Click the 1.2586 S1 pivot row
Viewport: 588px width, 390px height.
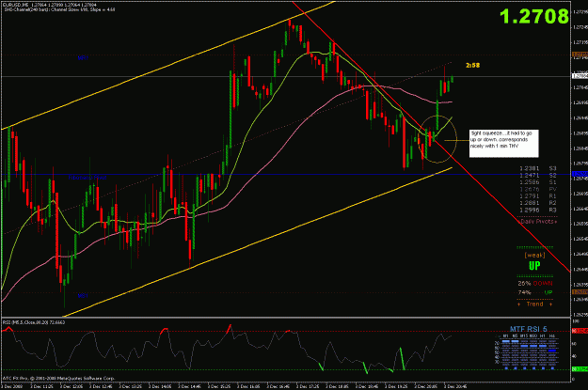(538, 182)
